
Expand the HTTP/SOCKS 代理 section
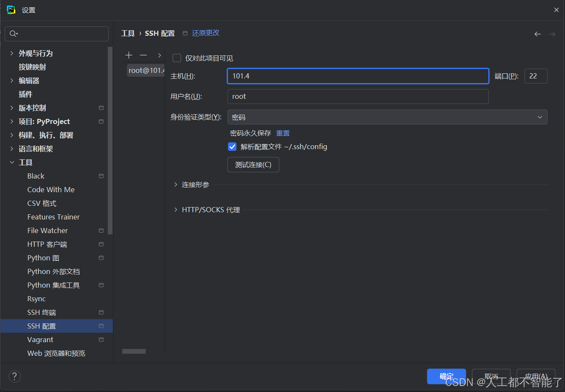coord(176,210)
